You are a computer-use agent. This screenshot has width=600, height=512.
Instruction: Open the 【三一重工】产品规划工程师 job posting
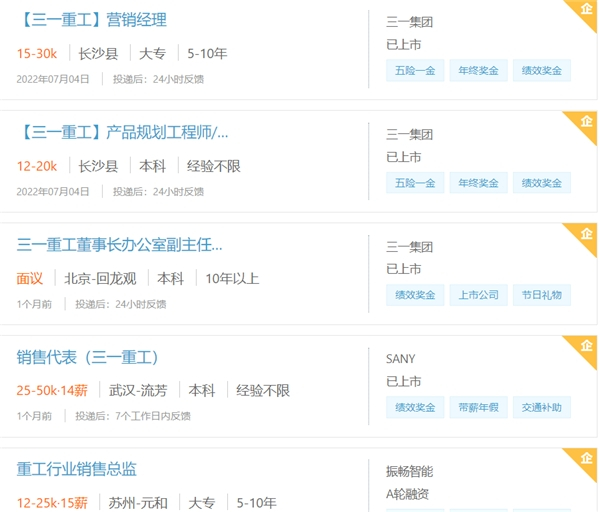(122, 132)
